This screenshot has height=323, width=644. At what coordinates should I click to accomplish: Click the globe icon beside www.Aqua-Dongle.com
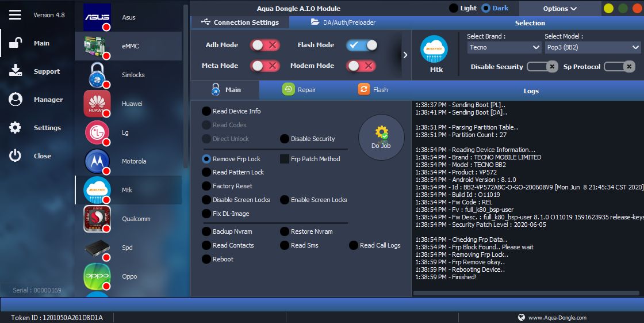point(521,317)
